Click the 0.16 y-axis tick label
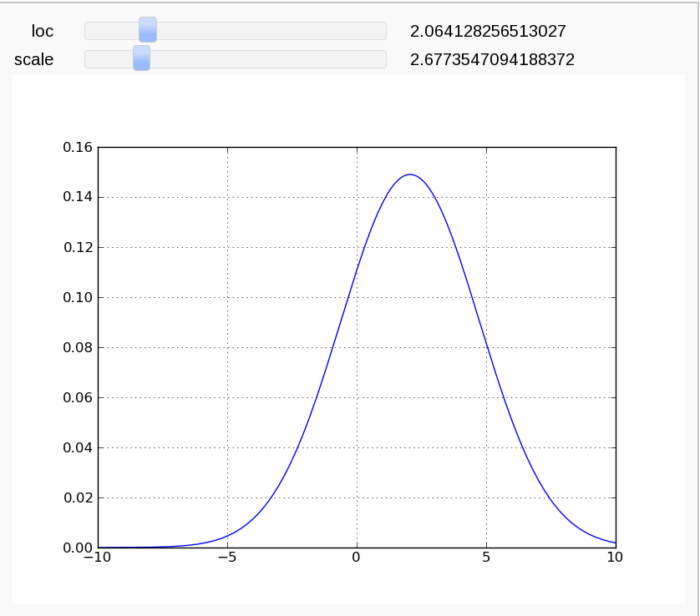700x616 pixels. tap(78, 148)
